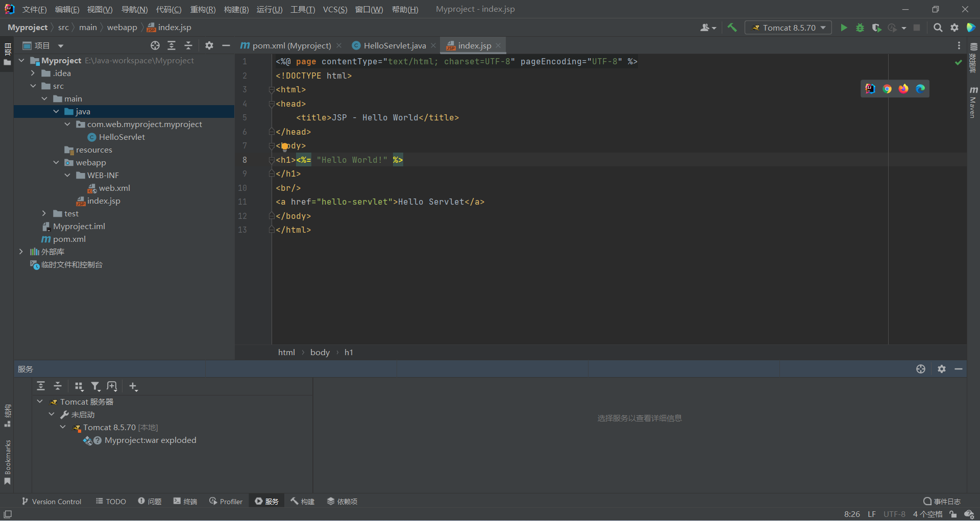Screen dimensions: 980x521
Task: Open the user account icon in toolbar
Action: (x=708, y=28)
